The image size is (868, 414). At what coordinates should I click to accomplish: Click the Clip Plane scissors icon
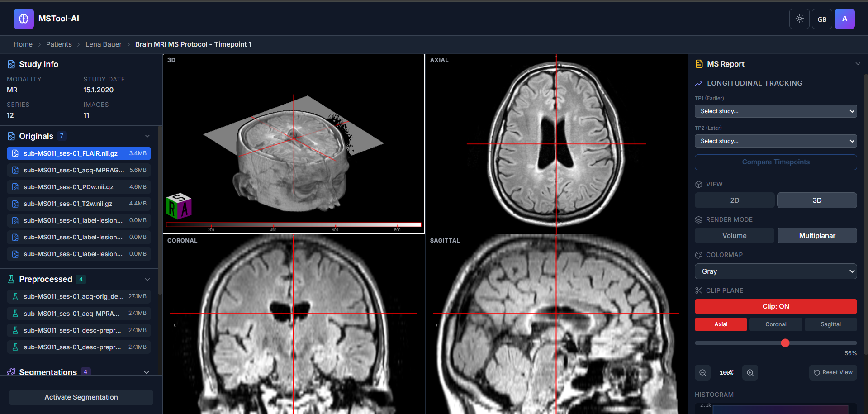pos(699,290)
